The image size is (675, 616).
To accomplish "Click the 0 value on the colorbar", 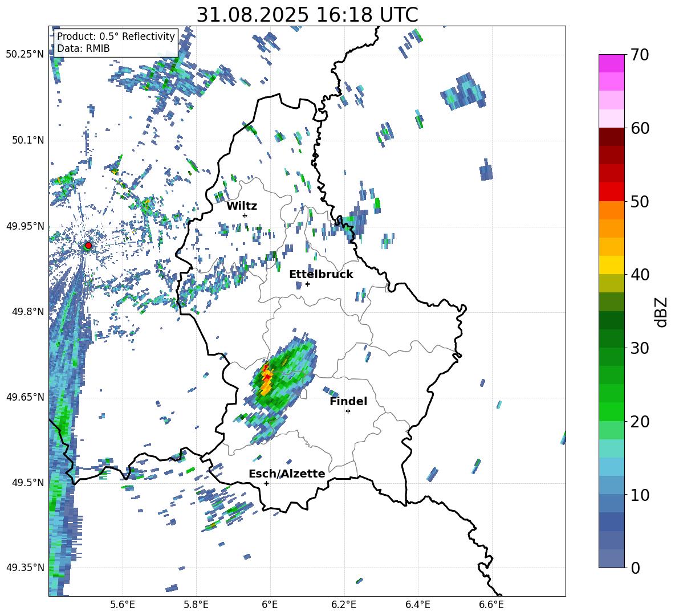I will coord(635,568).
